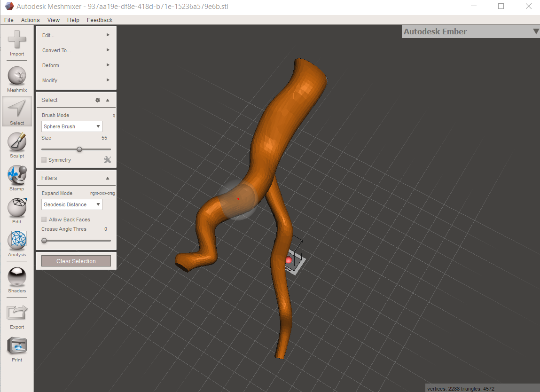The height and width of the screenshot is (392, 540).
Task: Click the Export icon
Action: click(17, 313)
